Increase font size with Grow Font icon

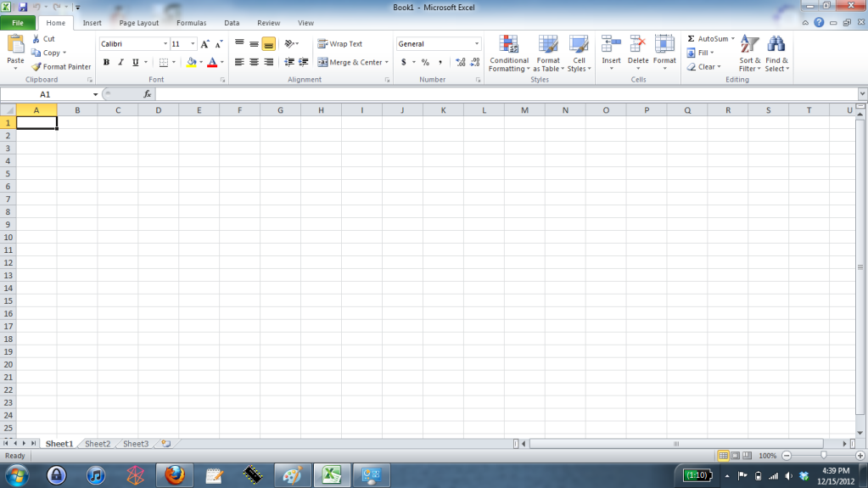point(204,44)
